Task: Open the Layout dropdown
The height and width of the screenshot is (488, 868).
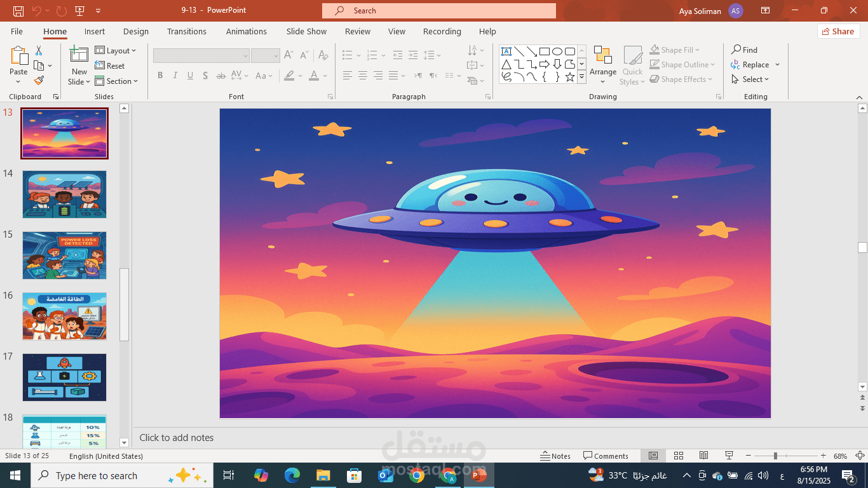Action: coord(116,51)
